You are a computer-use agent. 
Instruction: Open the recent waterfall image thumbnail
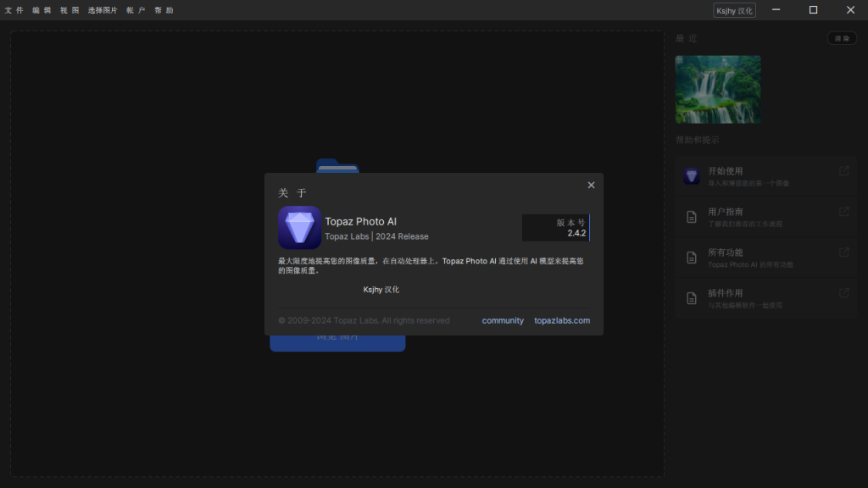tap(718, 90)
